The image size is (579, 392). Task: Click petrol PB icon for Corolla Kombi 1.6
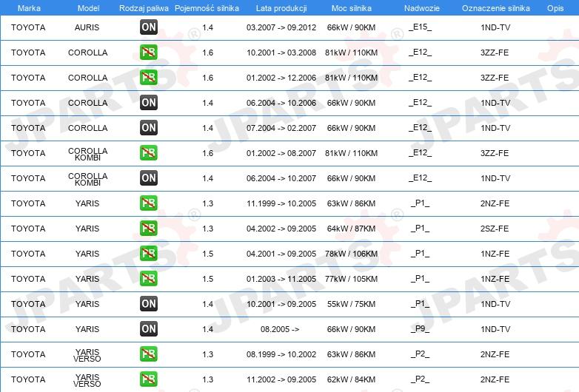[149, 152]
